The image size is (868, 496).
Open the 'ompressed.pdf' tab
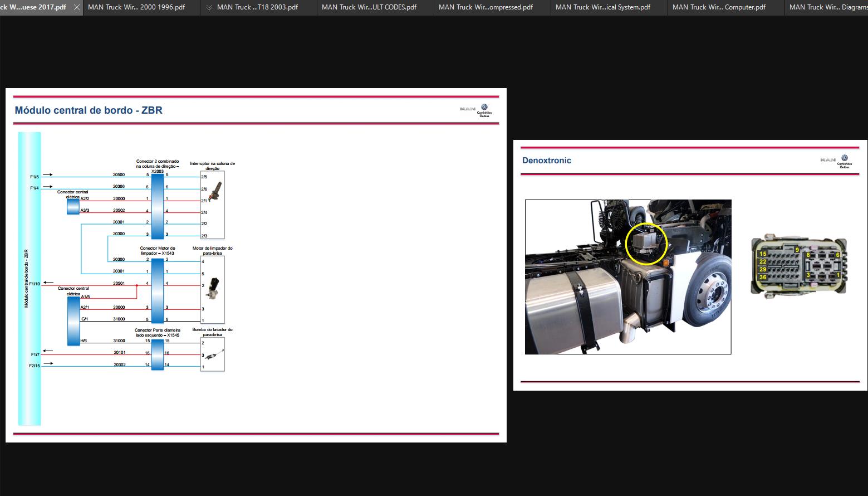click(x=492, y=7)
